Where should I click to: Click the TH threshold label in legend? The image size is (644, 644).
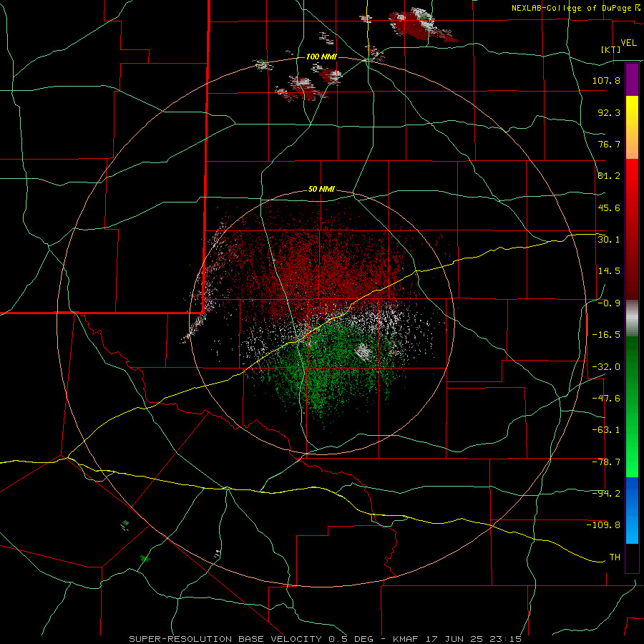coord(615,557)
